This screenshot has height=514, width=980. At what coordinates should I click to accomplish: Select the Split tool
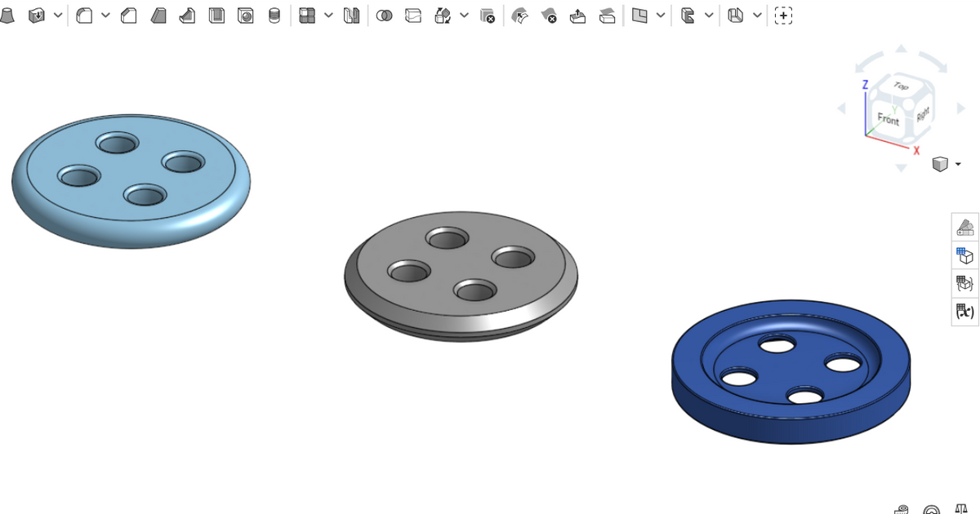coord(412,15)
